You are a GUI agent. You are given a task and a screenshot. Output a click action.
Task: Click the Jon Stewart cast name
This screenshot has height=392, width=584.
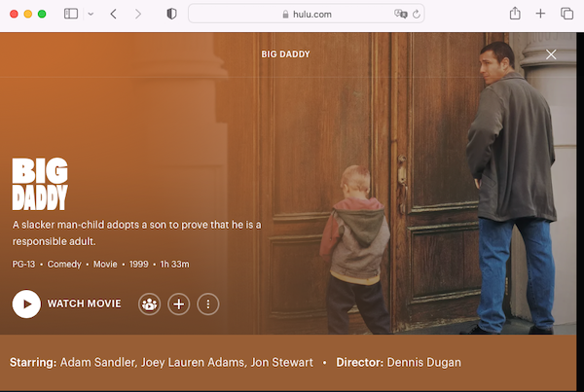click(282, 362)
